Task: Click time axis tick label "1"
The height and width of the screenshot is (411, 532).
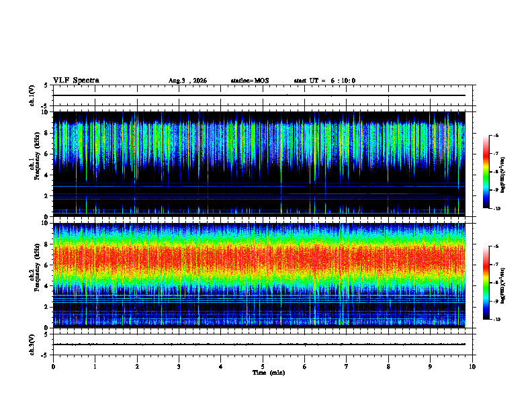Action: [95, 367]
